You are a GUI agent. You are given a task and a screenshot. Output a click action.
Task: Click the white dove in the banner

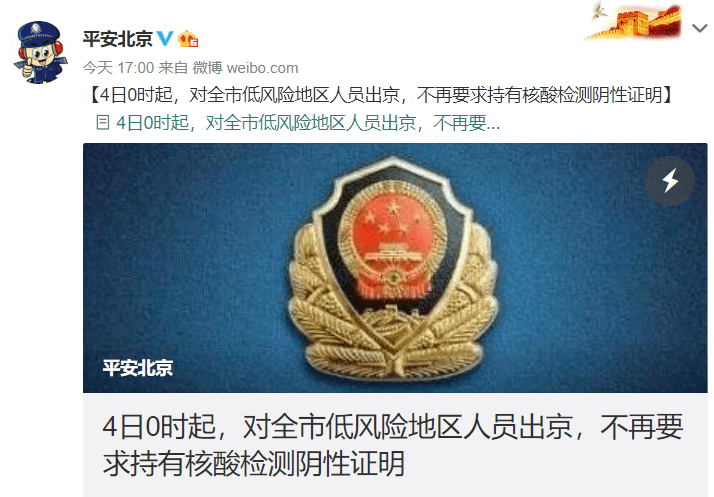[x=599, y=11]
